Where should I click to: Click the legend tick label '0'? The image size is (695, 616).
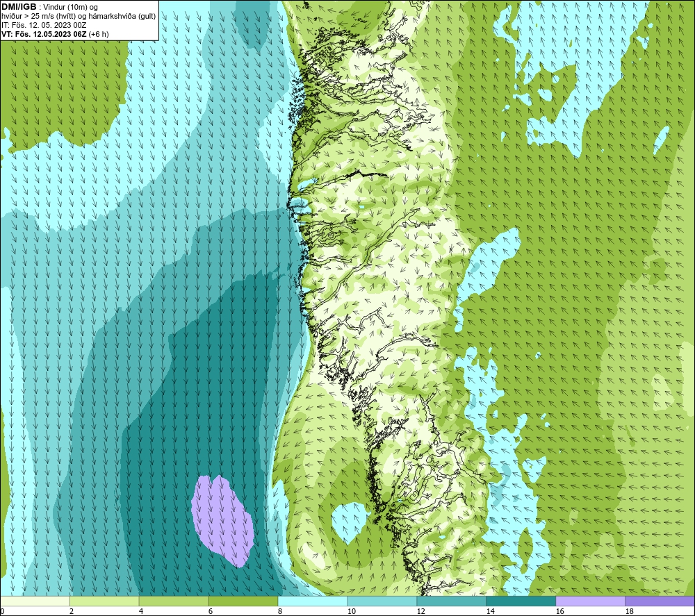click(x=2, y=612)
